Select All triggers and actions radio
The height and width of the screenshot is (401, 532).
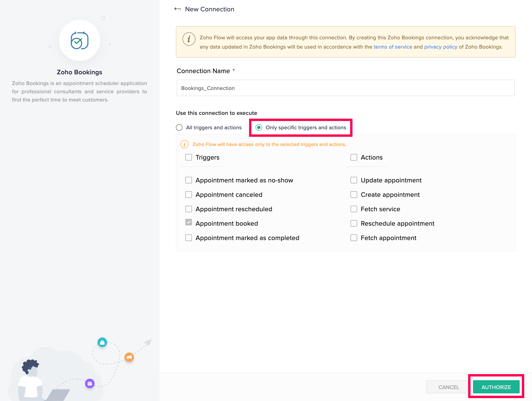(179, 127)
